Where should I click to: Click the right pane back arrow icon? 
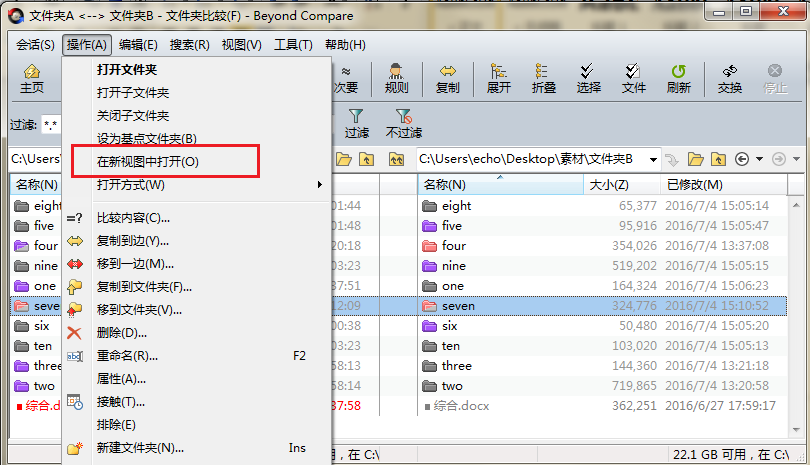click(x=742, y=159)
